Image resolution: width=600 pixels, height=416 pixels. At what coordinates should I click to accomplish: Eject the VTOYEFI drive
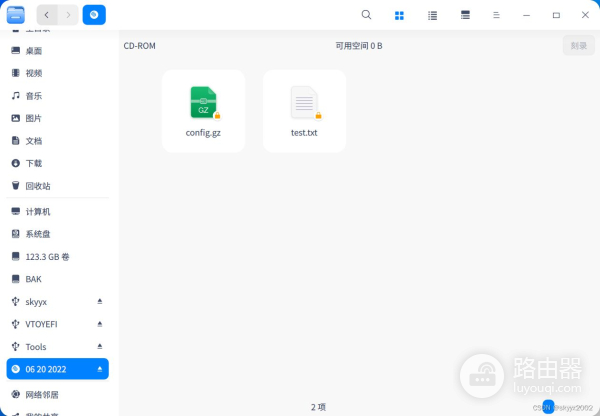[99, 324]
